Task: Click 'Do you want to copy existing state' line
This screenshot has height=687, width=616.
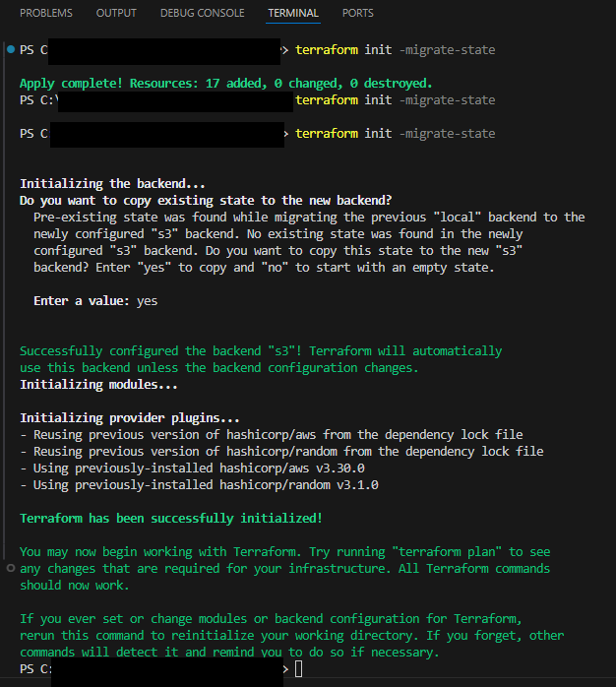Action: pyautogui.click(x=206, y=200)
